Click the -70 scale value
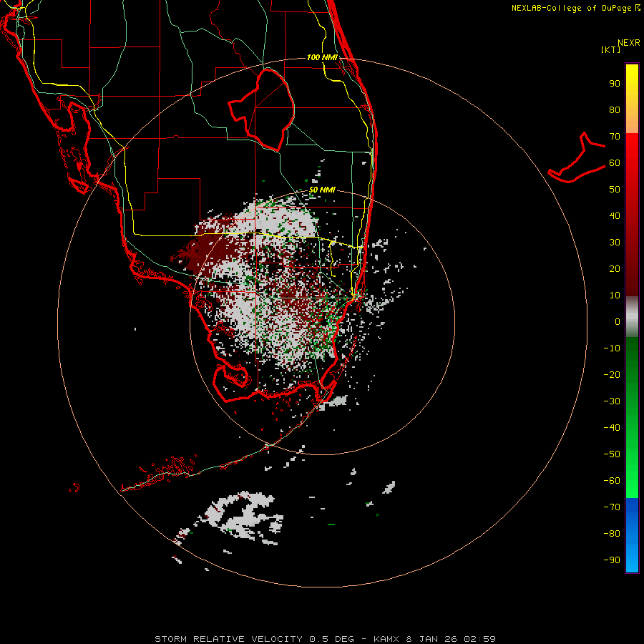Screen dimensions: 644x644 coord(612,507)
